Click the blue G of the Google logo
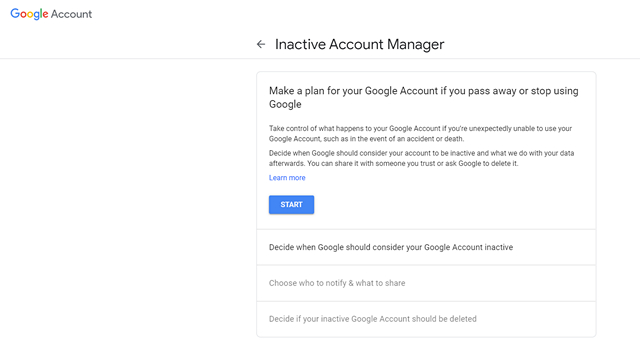 point(15,13)
